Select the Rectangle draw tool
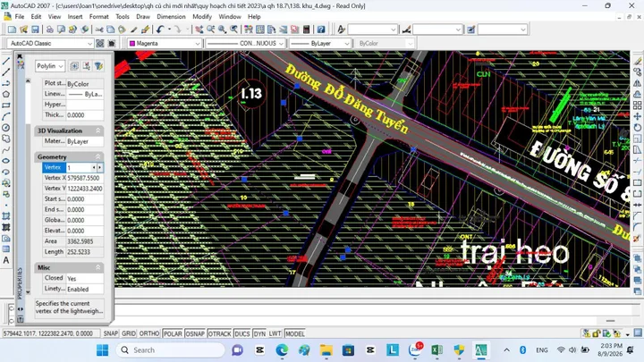644x362 pixels. (x=5, y=105)
